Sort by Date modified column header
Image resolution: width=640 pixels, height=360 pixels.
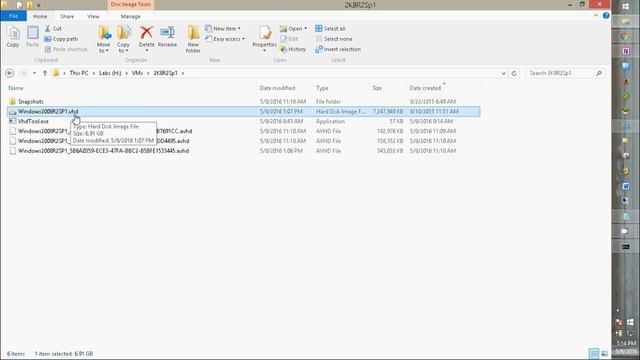click(x=277, y=88)
